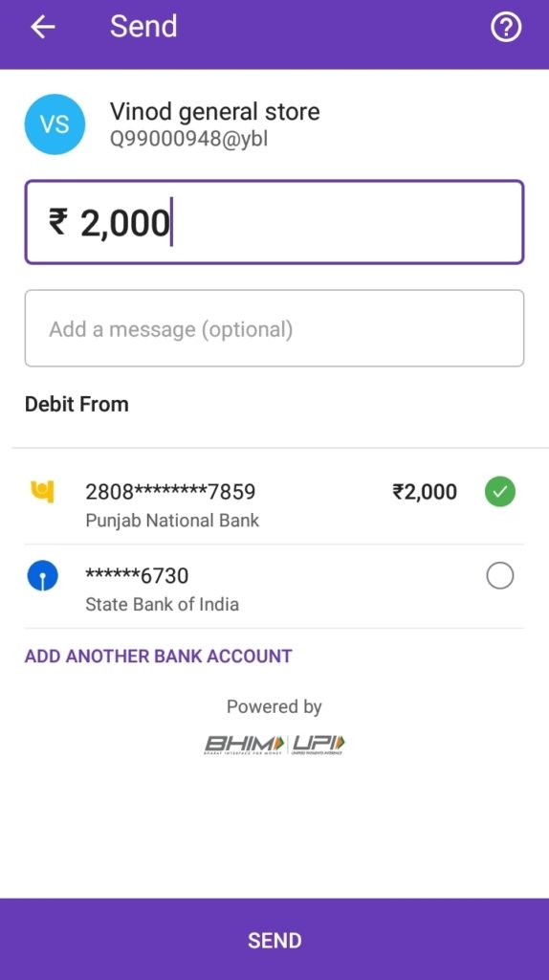549x980 pixels.
Task: Click the Punjab National Bank logo
Action: click(x=42, y=492)
